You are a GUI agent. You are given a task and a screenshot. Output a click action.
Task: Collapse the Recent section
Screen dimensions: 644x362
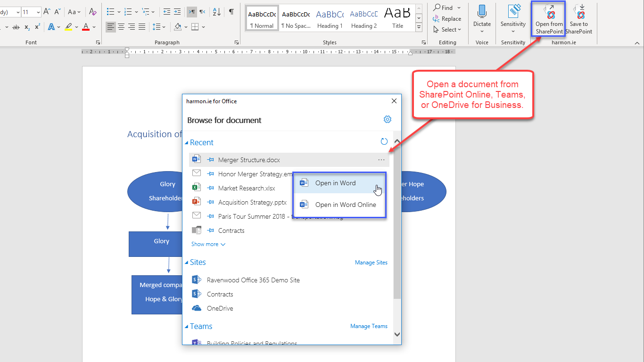click(x=186, y=143)
